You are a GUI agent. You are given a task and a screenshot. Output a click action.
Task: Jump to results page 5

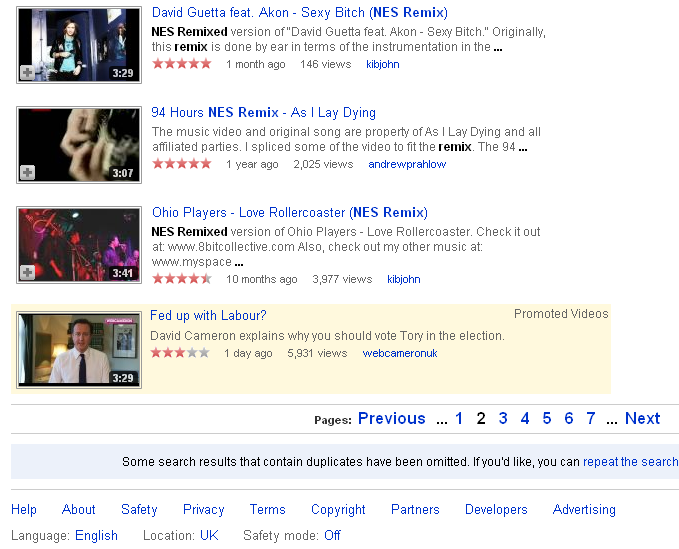coord(547,419)
